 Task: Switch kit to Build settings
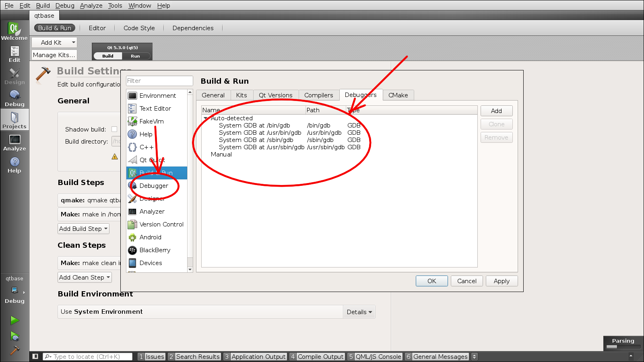click(x=108, y=56)
